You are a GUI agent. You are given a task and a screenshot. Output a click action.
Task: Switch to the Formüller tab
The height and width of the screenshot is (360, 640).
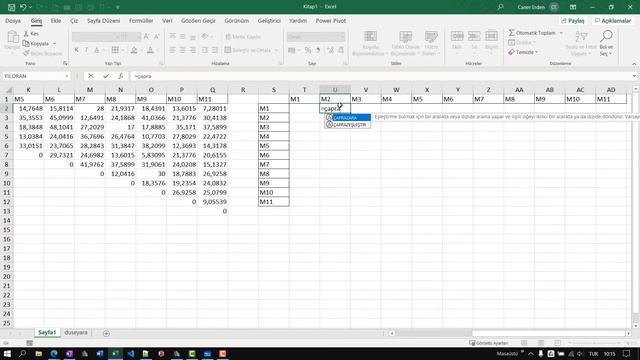(141, 20)
